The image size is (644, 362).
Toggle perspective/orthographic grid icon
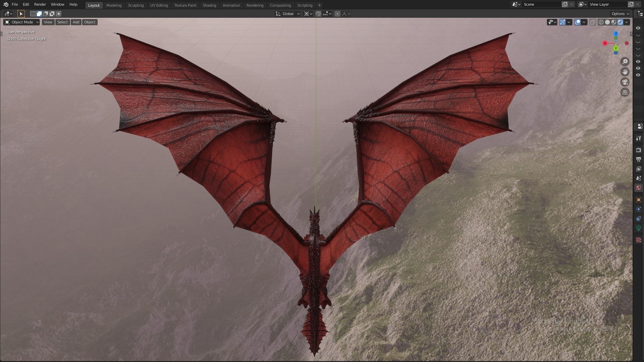coord(625,93)
